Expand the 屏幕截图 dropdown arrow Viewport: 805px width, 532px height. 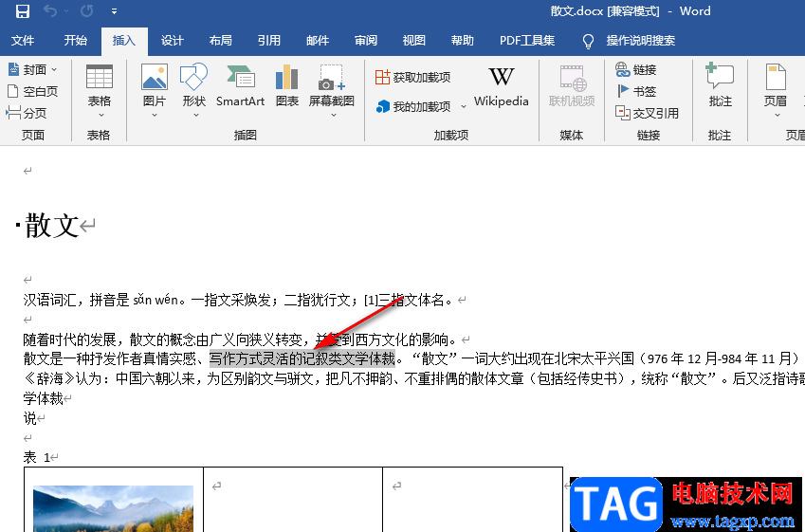pyautogui.click(x=333, y=115)
